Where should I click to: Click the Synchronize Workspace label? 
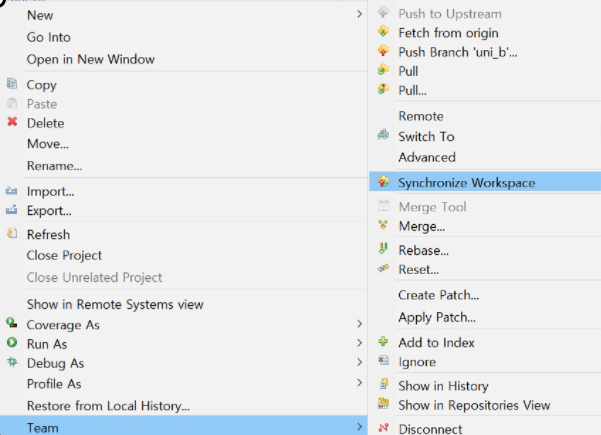coord(466,183)
